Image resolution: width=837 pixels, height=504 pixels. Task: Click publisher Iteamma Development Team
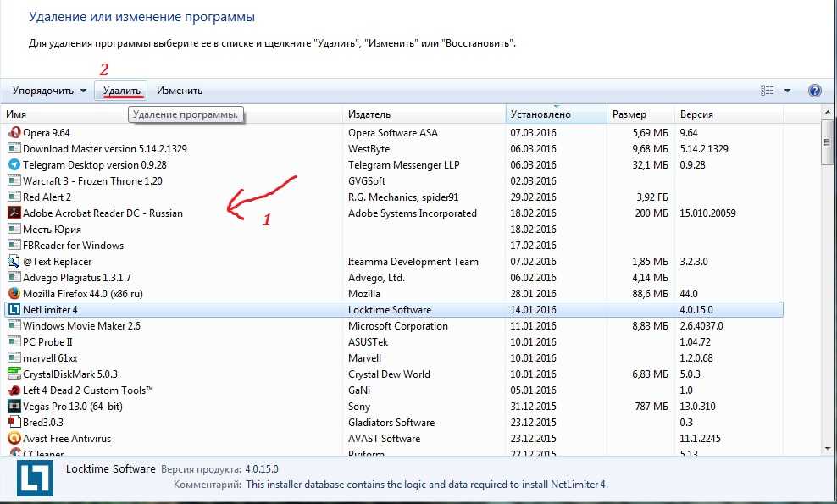click(x=413, y=261)
